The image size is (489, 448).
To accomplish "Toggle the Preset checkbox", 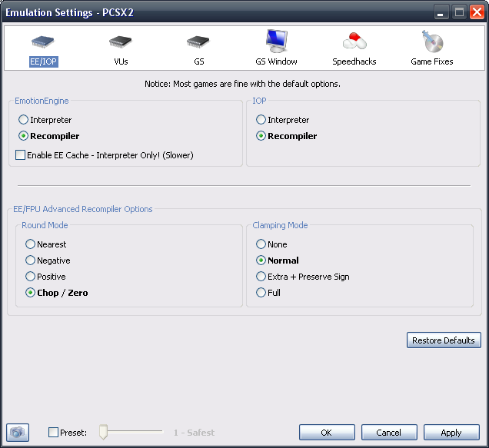I will [53, 433].
